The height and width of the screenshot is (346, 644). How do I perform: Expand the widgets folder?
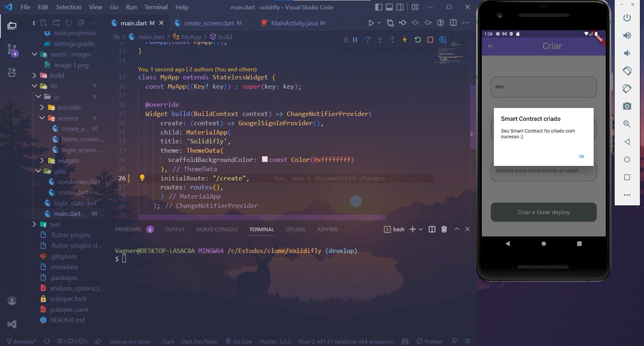(42, 161)
